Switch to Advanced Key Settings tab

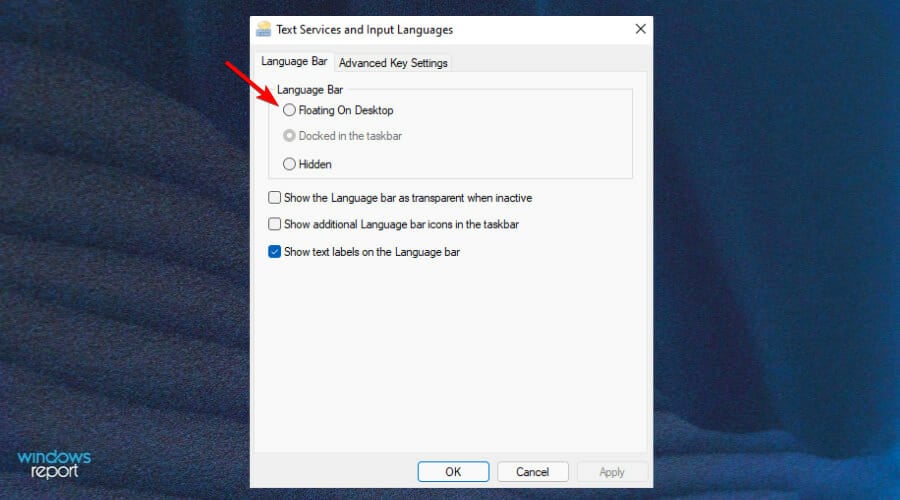point(393,63)
